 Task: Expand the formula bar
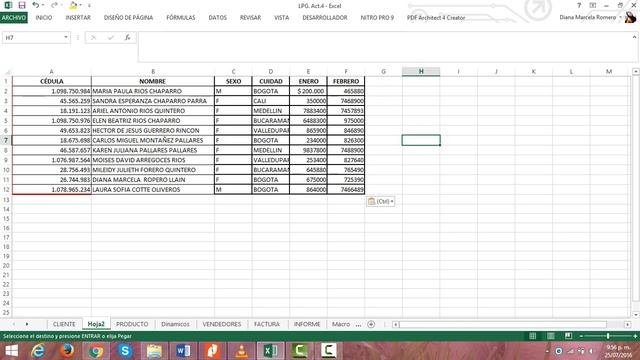click(634, 37)
